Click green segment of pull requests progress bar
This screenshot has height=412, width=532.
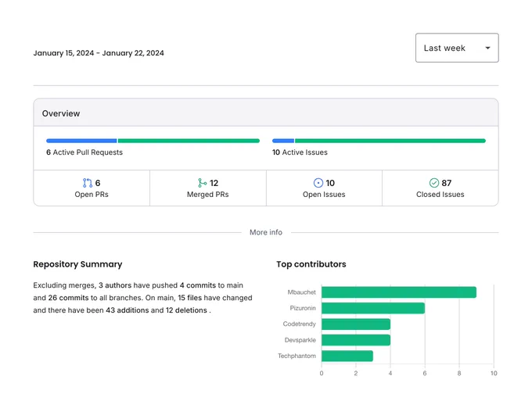[189, 141]
